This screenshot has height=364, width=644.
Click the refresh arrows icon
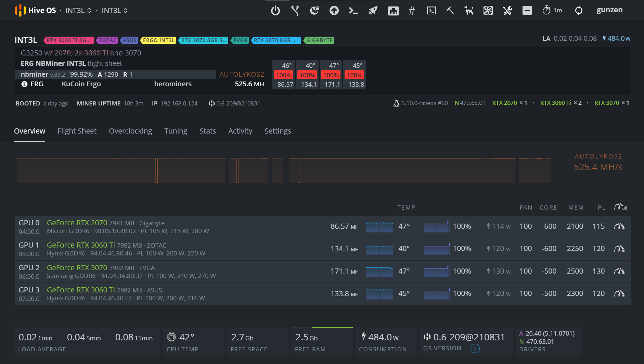tap(579, 11)
